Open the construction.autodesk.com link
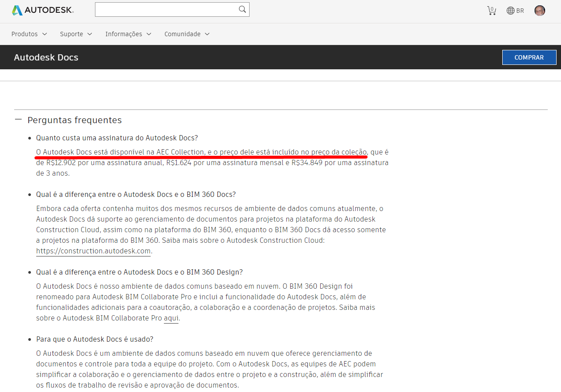Viewport: 561px width, 392px height. [x=93, y=251]
